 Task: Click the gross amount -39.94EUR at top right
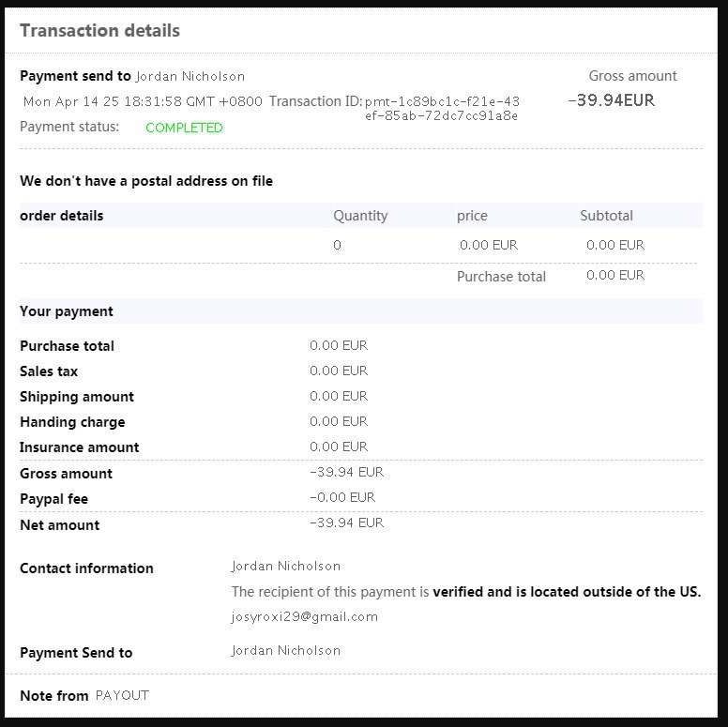point(611,100)
